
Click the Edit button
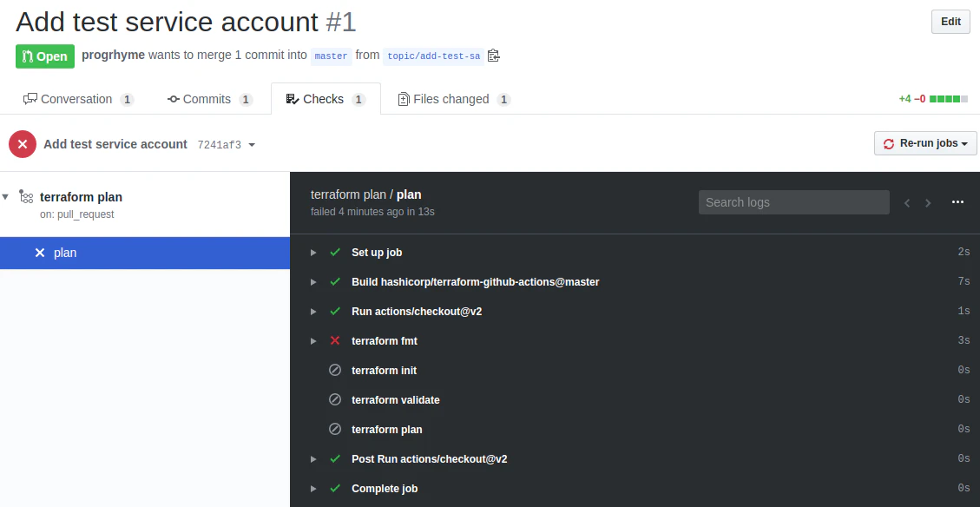950,21
